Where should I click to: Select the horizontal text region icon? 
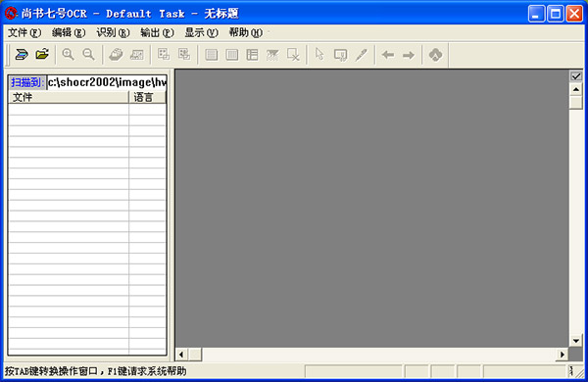(x=212, y=55)
